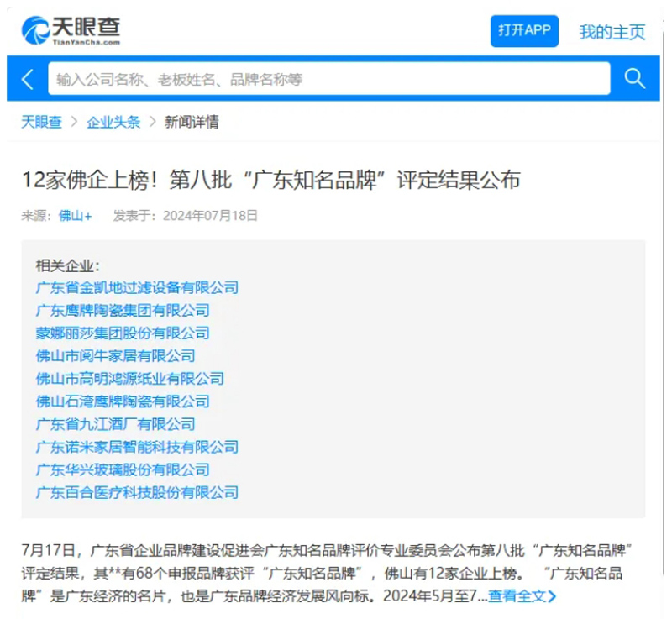Click the search magnifier icon
The image size is (672, 619).
(x=635, y=78)
